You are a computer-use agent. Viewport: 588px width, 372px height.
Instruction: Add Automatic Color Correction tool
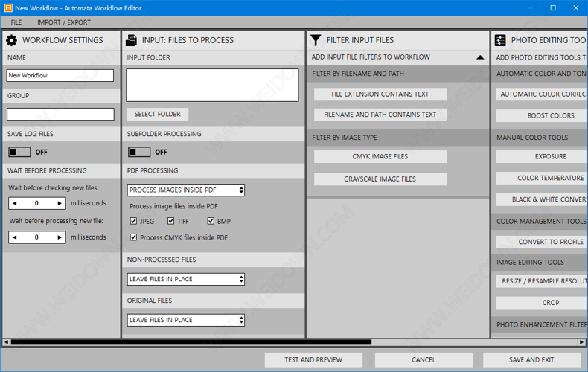pyautogui.click(x=542, y=94)
